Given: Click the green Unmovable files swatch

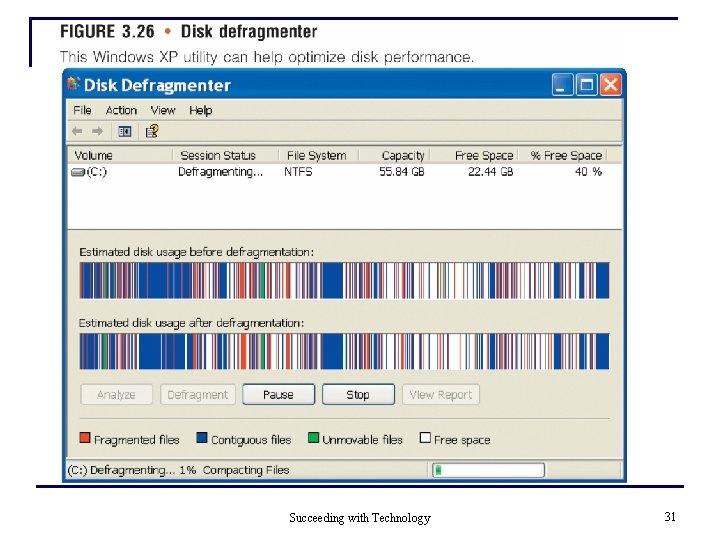Looking at the screenshot, I should click(313, 438).
